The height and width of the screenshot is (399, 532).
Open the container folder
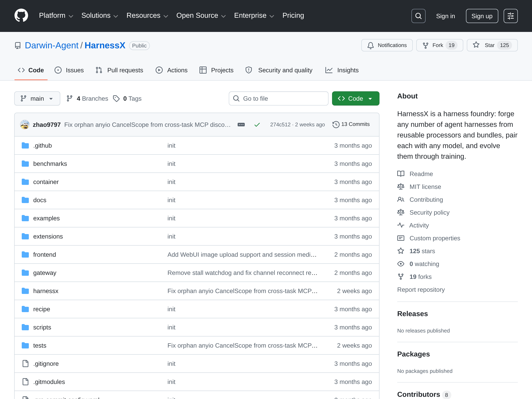click(46, 182)
